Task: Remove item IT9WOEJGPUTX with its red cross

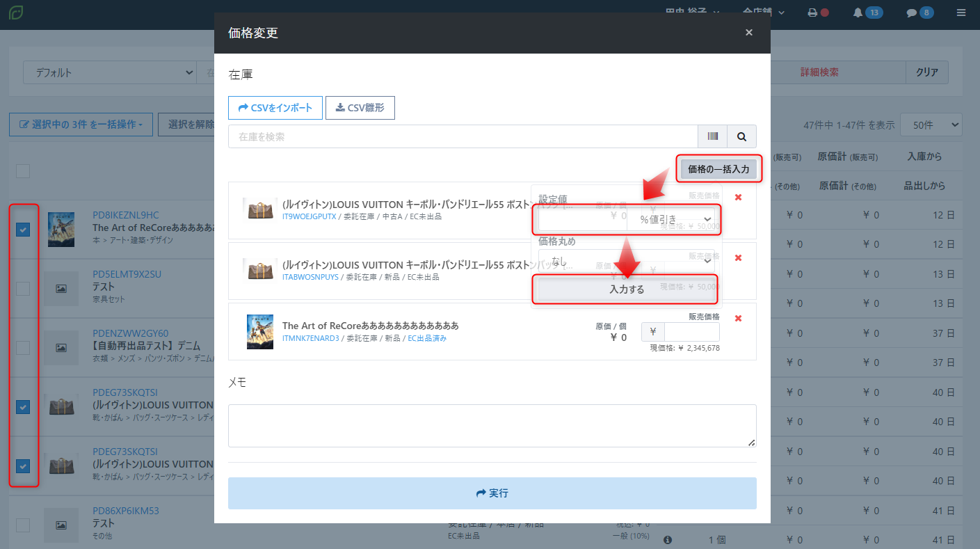Action: tap(738, 198)
